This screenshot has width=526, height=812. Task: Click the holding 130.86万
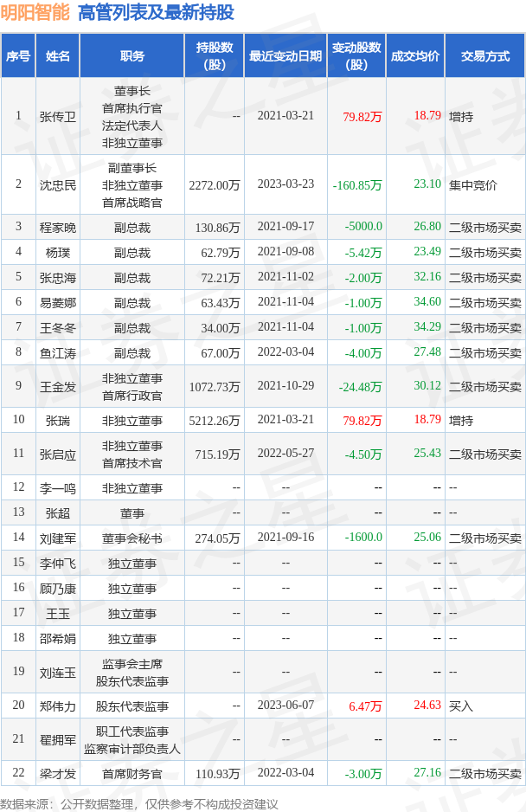point(217,228)
